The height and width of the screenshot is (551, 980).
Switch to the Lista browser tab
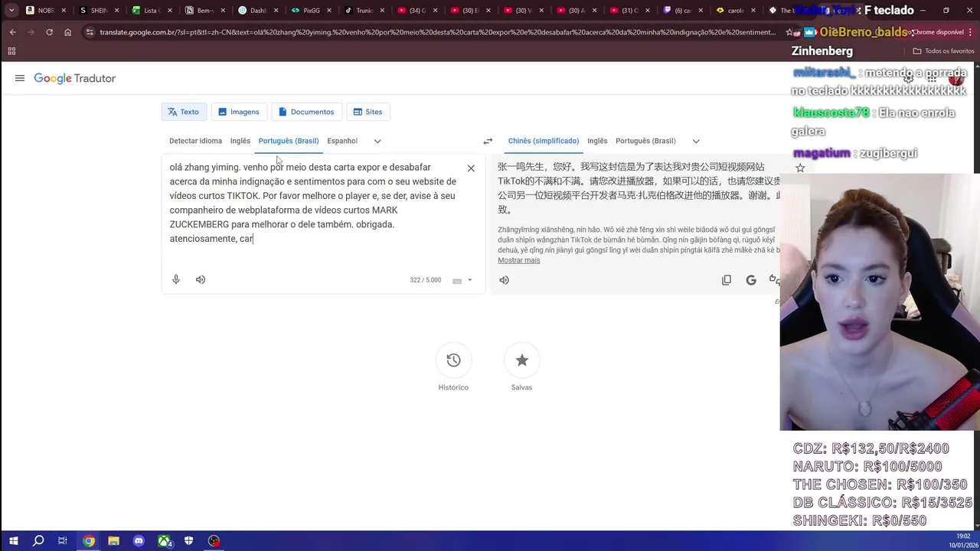(151, 11)
